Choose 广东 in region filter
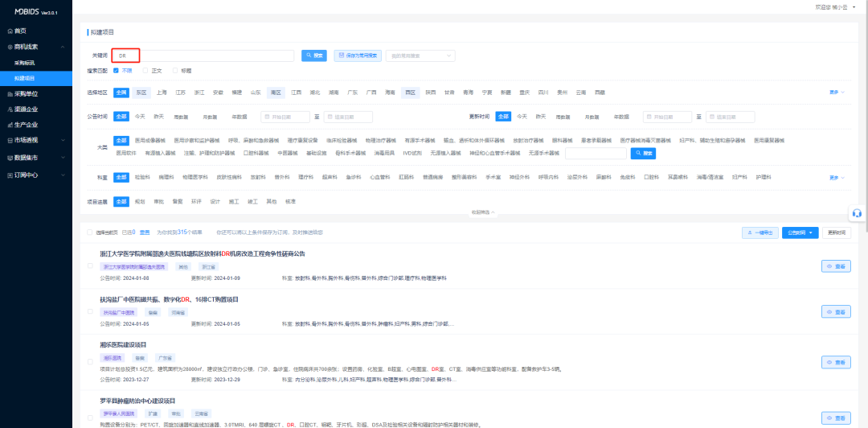Image resolution: width=868 pixels, height=428 pixels. pyautogui.click(x=352, y=93)
